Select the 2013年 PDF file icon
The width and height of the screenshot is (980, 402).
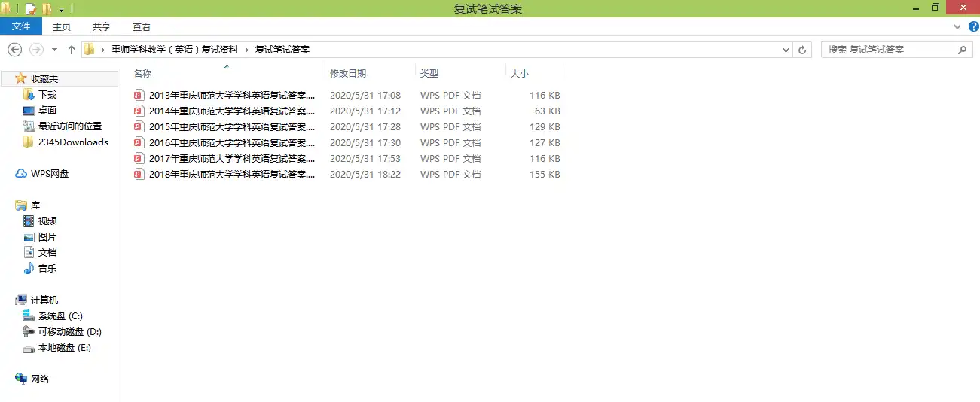(139, 96)
